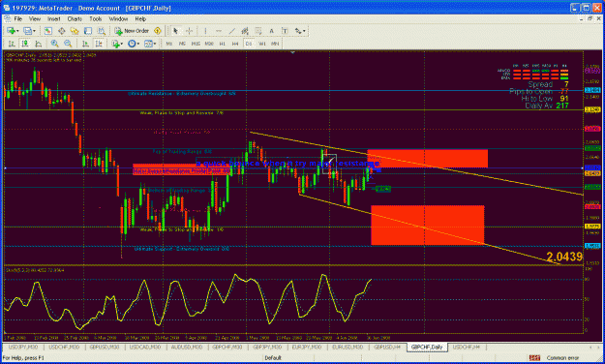Open the View menu
The height and width of the screenshot is (364, 605).
pyautogui.click(x=34, y=18)
